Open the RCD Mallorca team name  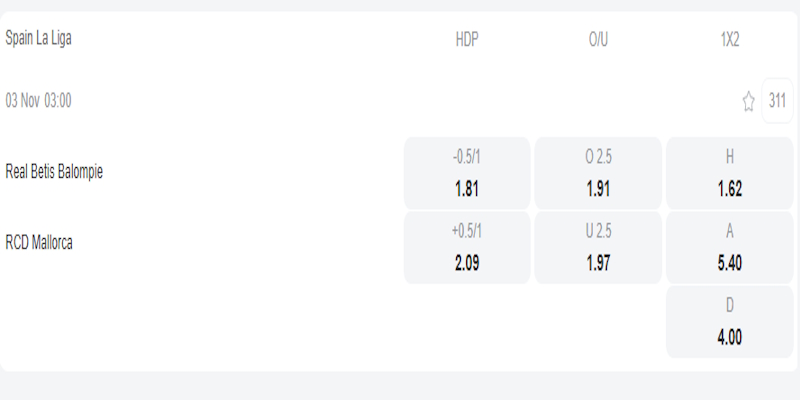[x=40, y=242]
